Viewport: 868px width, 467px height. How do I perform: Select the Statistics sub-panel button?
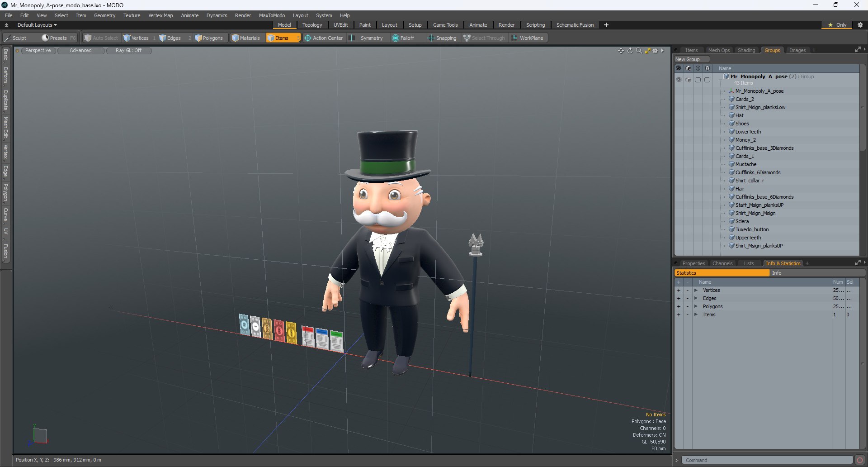point(722,273)
